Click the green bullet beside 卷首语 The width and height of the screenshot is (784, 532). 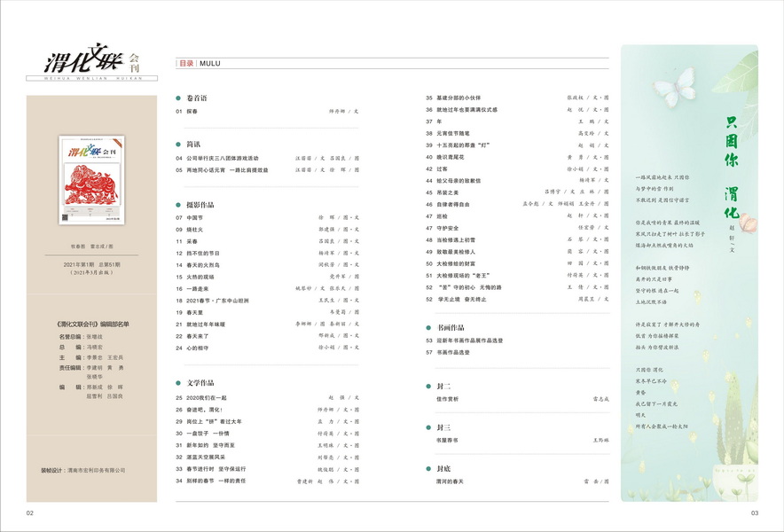coord(179,98)
